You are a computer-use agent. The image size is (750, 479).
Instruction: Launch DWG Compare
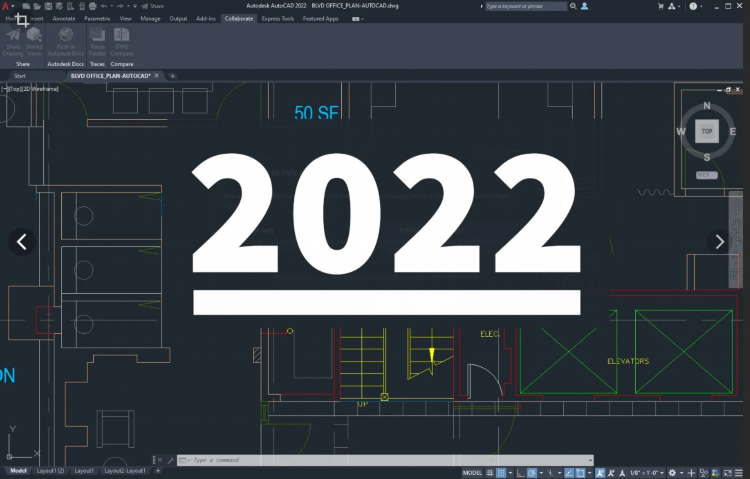coord(121,42)
